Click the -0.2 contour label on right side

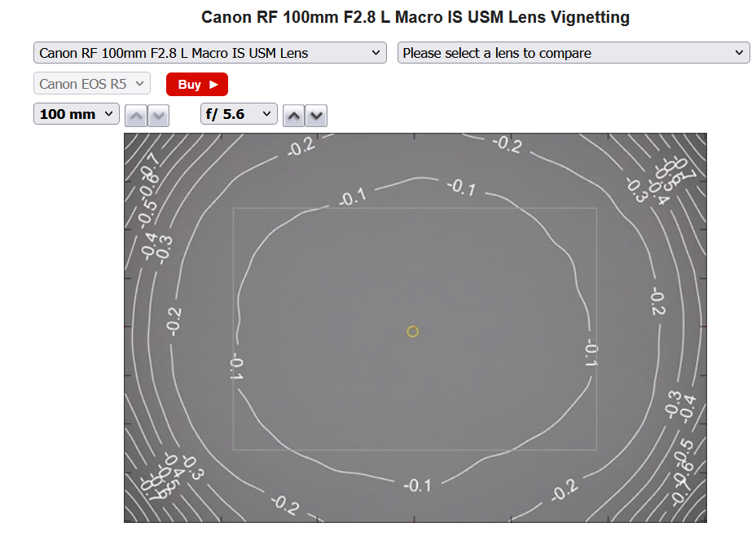tap(657, 301)
